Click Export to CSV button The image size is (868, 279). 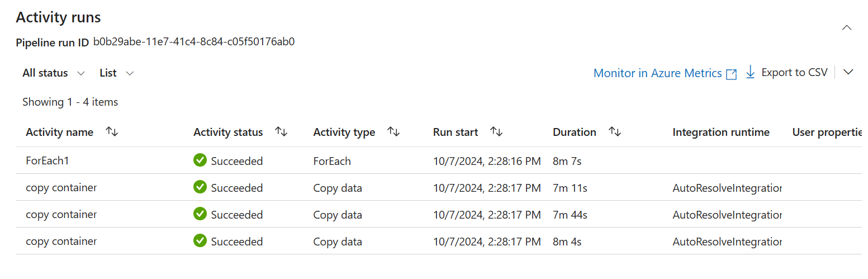(794, 73)
